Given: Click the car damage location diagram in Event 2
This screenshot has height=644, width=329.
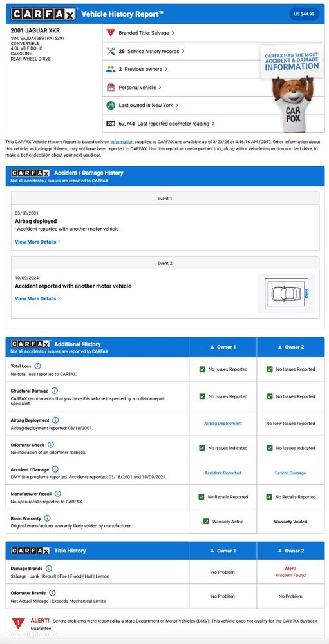Looking at the screenshot, I should tap(287, 294).
